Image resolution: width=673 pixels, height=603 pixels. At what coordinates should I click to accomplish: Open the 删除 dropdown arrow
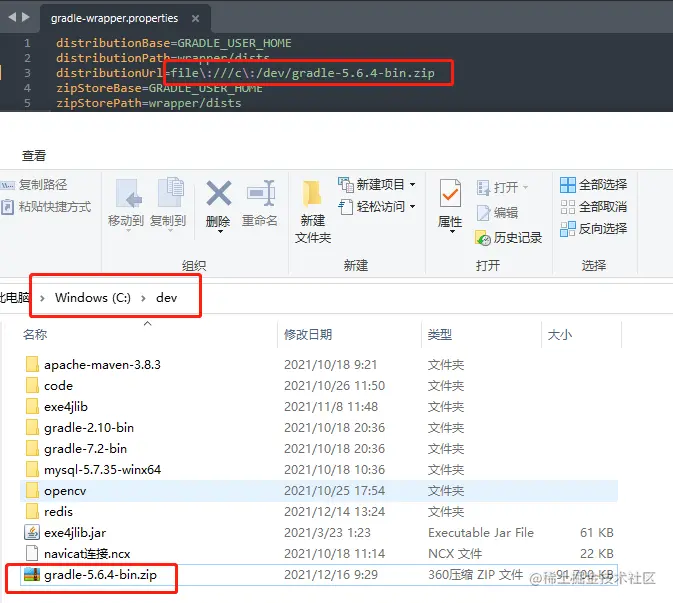pos(220,232)
